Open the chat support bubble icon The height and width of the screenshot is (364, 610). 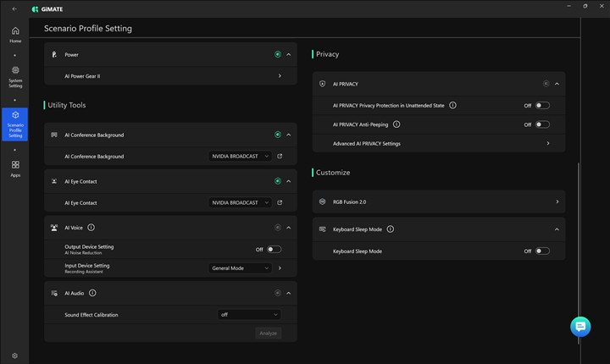point(580,327)
